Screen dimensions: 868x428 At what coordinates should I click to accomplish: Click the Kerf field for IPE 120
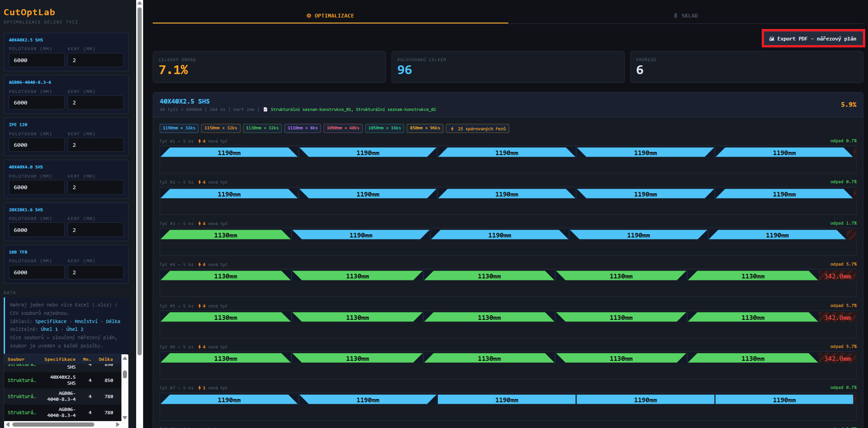click(95, 145)
